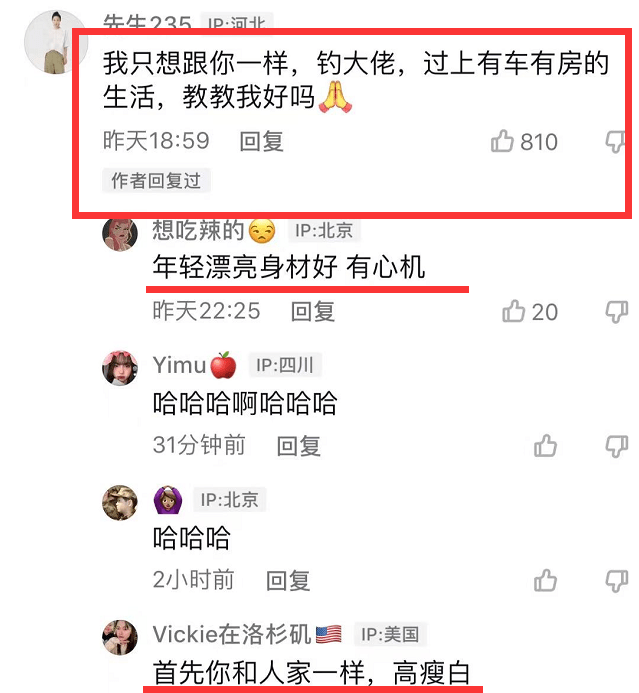
Task: Like the 哈哈哈 comment from 2小时前
Action: click(545, 580)
